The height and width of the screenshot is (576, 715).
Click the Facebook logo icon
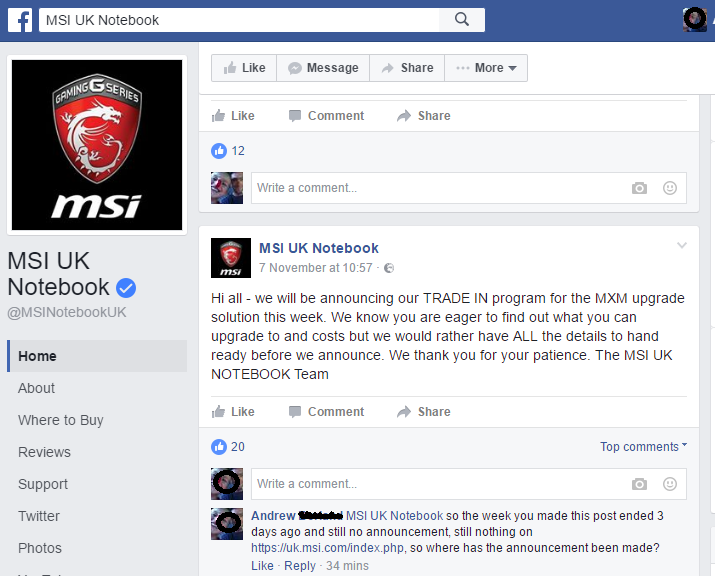(x=20, y=20)
